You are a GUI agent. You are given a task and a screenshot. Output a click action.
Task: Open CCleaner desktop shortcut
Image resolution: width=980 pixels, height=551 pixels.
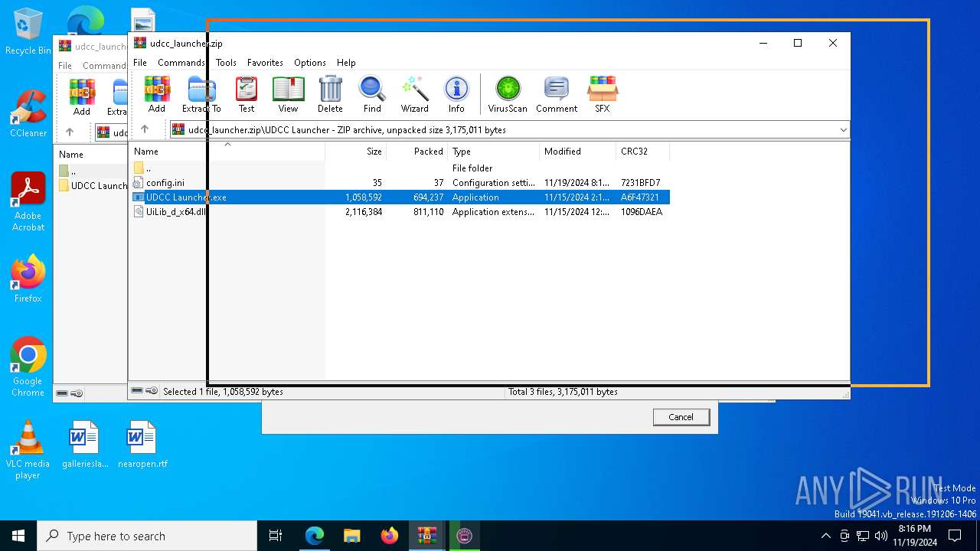(28, 113)
